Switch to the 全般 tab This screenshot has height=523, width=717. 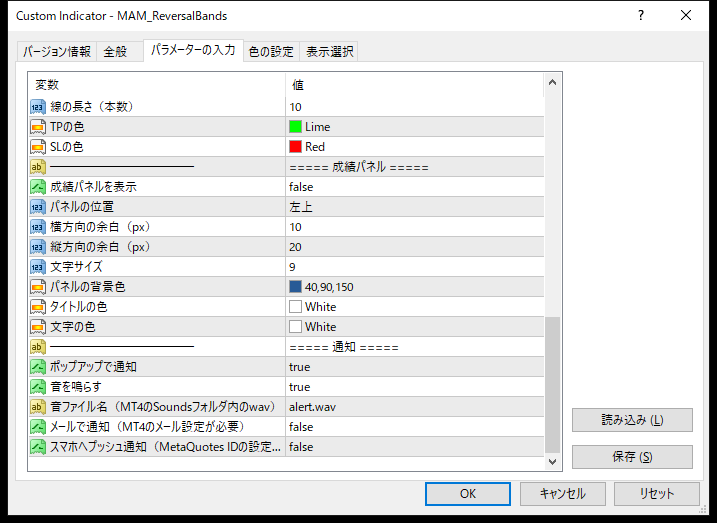coord(119,52)
